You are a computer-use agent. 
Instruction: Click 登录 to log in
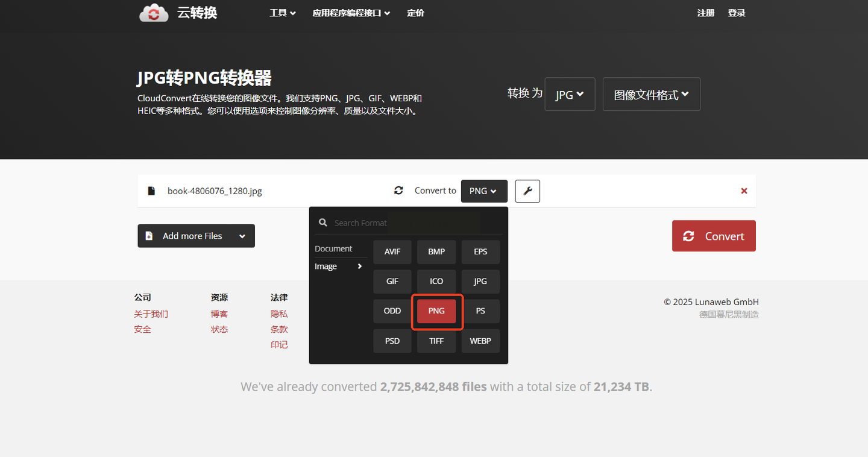pyautogui.click(x=737, y=13)
